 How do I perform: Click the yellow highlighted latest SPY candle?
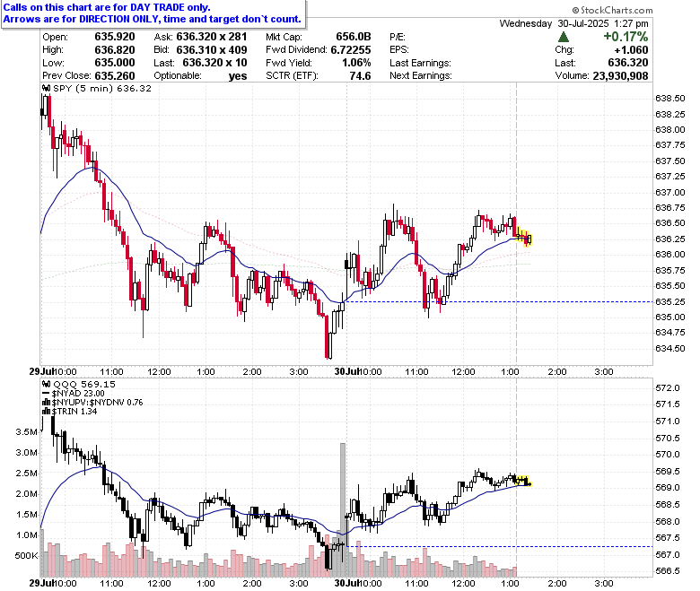(525, 238)
